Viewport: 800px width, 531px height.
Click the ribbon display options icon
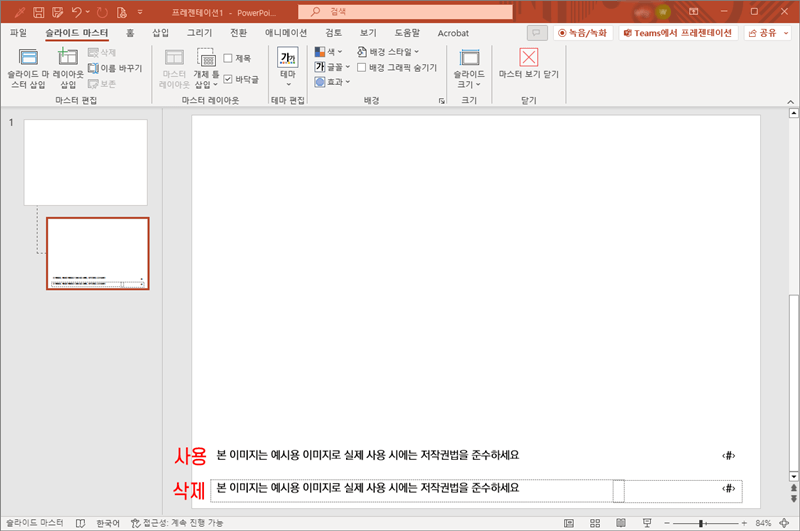(694, 11)
